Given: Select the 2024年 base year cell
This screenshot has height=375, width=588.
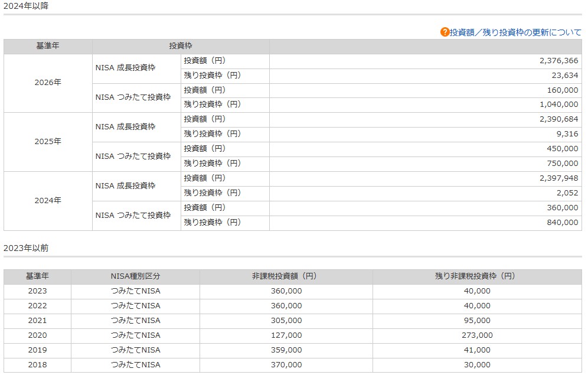Looking at the screenshot, I should pyautogui.click(x=48, y=201).
